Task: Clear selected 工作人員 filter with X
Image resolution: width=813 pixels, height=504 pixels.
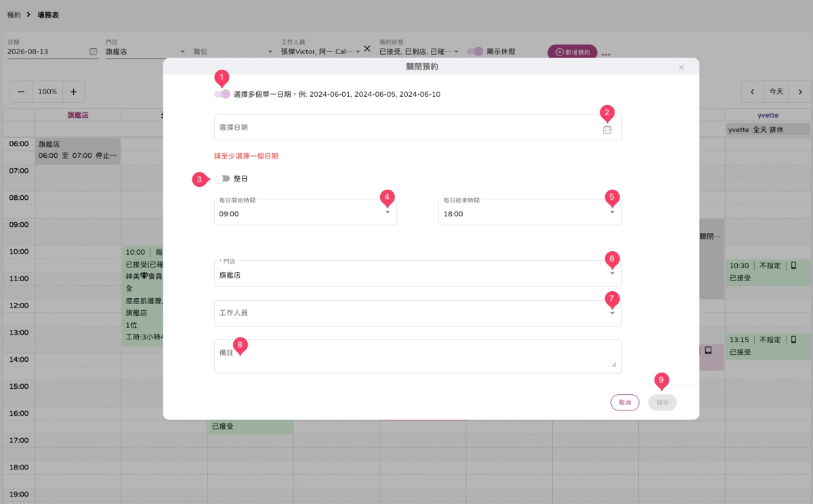Action: click(x=367, y=49)
